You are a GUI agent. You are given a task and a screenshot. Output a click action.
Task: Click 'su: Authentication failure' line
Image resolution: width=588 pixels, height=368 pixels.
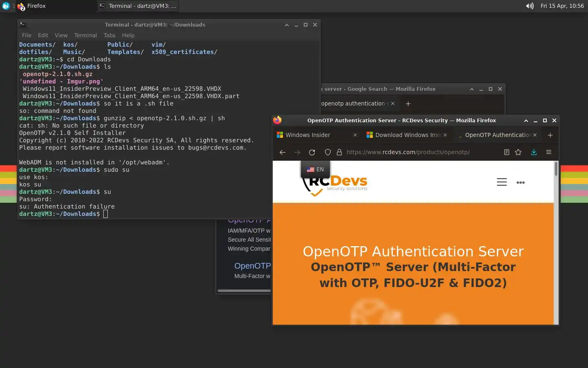[67, 206]
